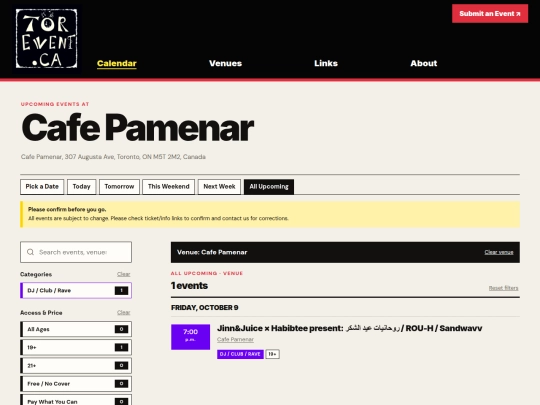Click the 'Venue: Cafe Pamenar' banner text
The width and height of the screenshot is (540, 405).
point(212,252)
